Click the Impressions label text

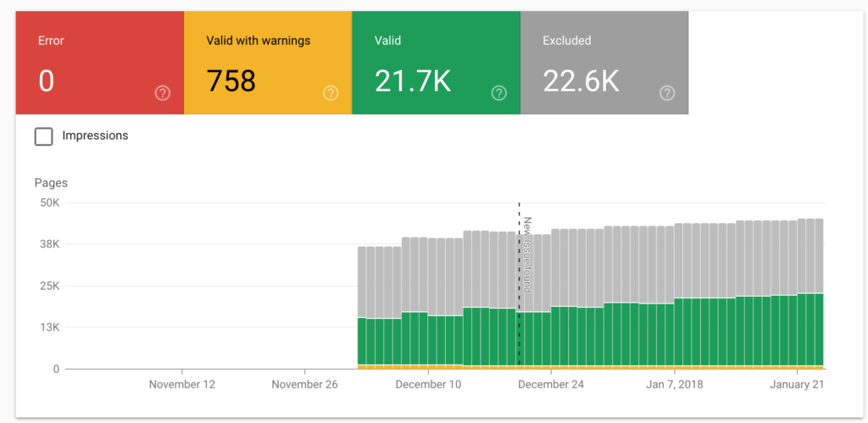(95, 136)
